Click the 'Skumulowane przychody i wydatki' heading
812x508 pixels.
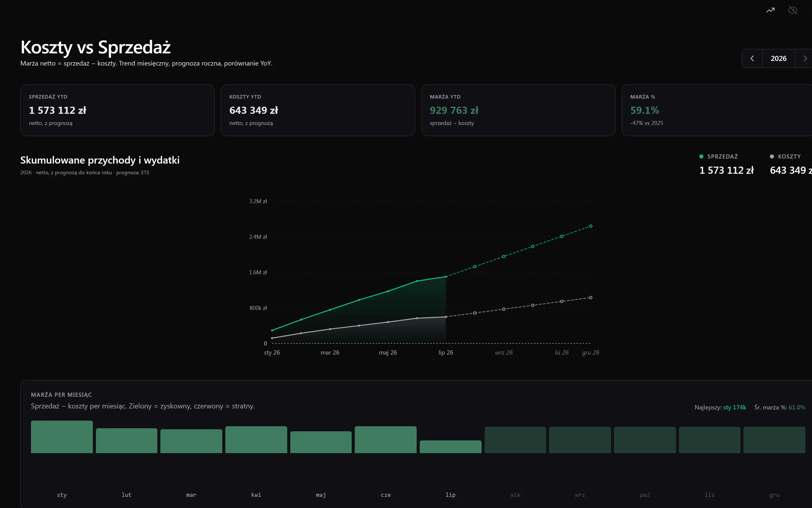coord(100,160)
